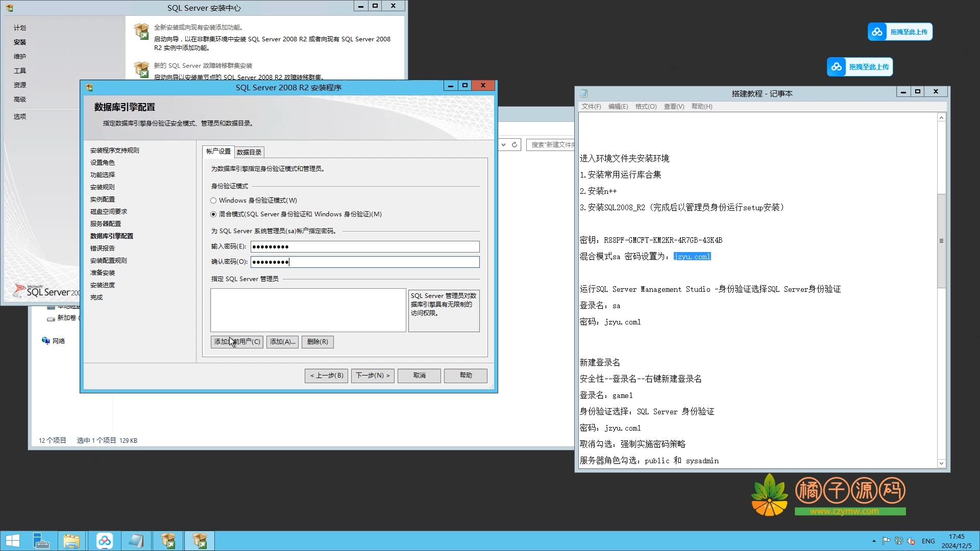Viewport: 980px width, 551px height.
Task: Click 添加当前用户 button in SQL configuration
Action: (236, 341)
